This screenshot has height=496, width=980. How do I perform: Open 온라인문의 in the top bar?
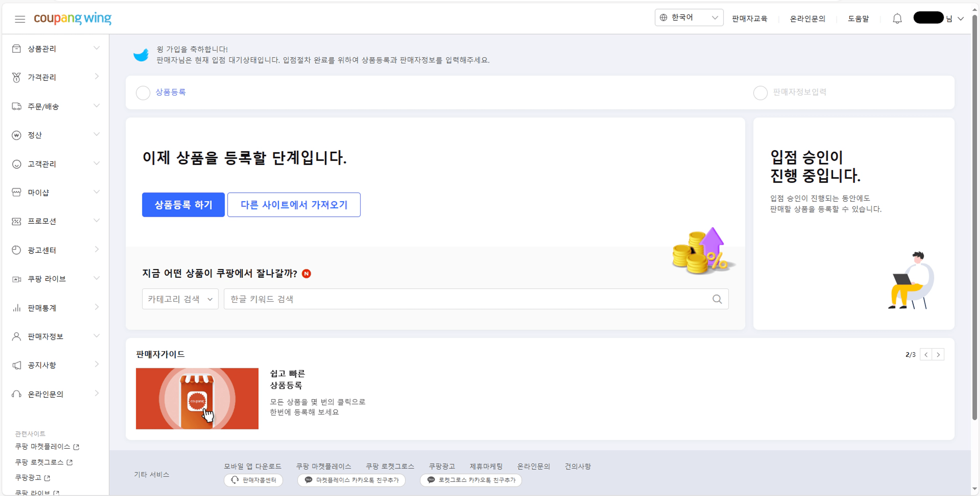click(x=808, y=19)
